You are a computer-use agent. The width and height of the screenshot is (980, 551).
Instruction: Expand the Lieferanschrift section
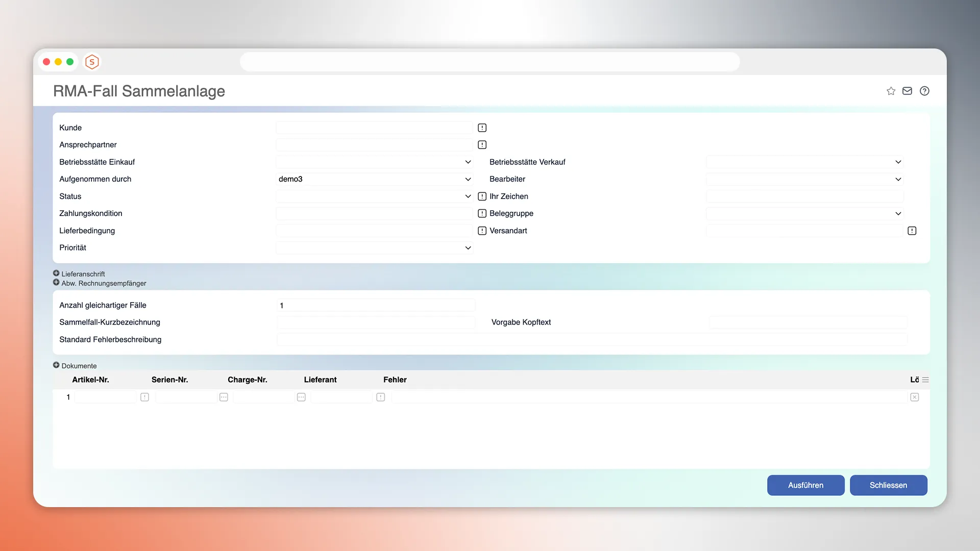[x=56, y=273]
